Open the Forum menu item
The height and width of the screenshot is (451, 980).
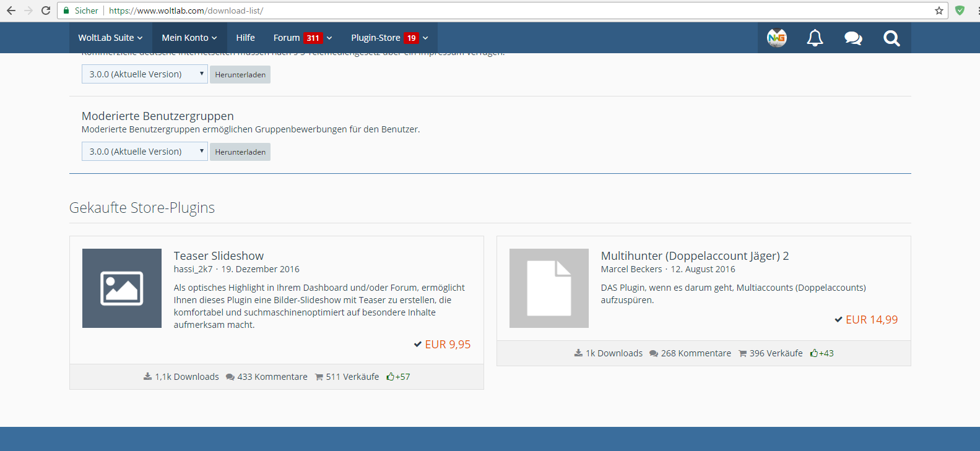287,38
